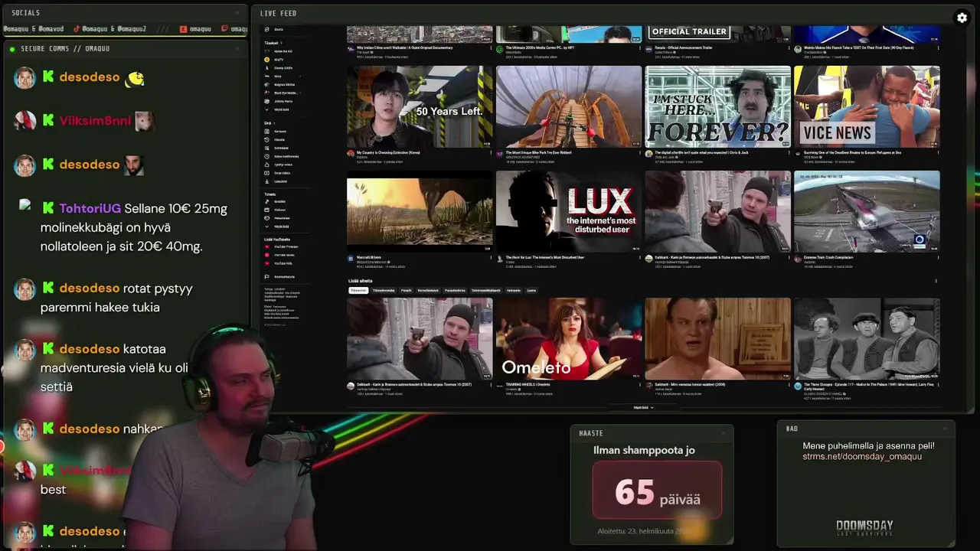
Task: Open the Omeleto Training Wheels thumbnail
Action: click(x=569, y=338)
